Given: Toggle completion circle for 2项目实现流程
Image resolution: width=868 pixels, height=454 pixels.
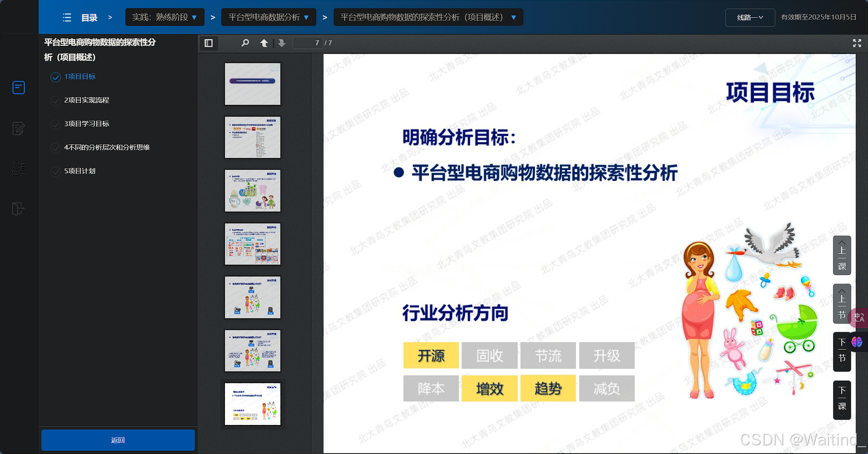Looking at the screenshot, I should pyautogui.click(x=55, y=101).
